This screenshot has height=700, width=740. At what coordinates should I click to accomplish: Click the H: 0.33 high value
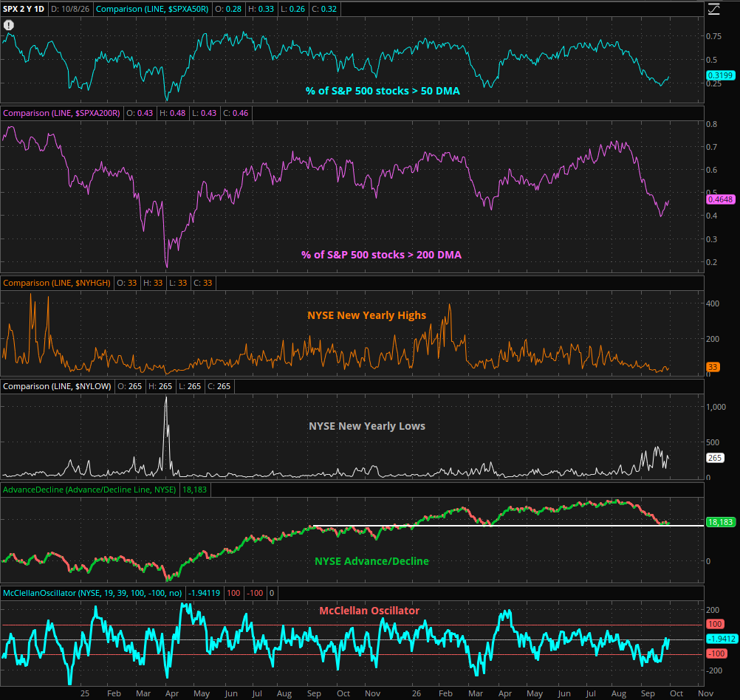[261, 9]
